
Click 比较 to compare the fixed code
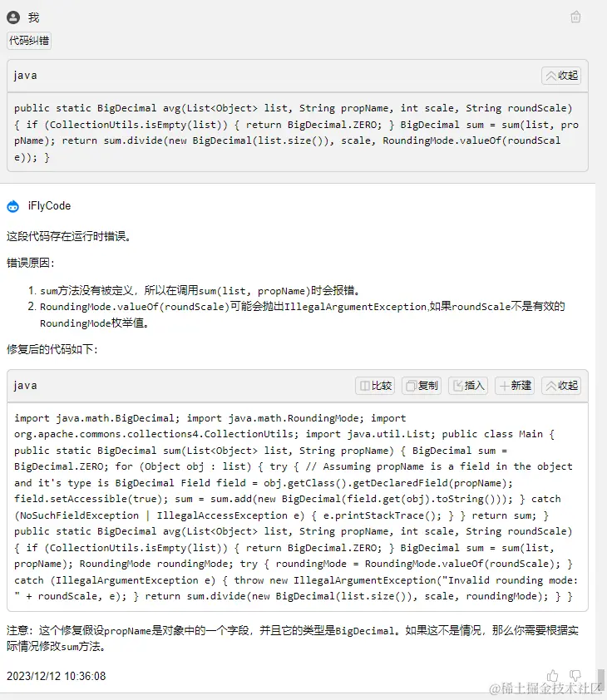(375, 386)
